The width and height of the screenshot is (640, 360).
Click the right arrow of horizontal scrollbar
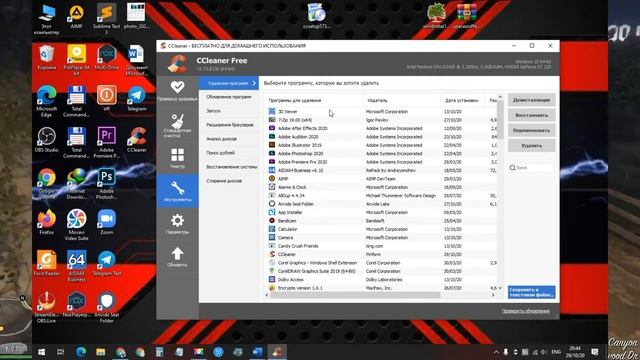click(493, 295)
